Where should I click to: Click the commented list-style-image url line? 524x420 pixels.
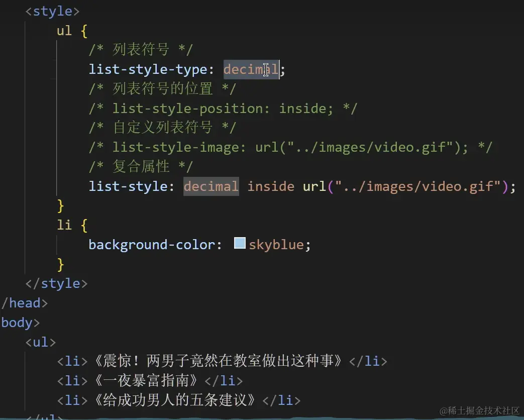tap(290, 147)
